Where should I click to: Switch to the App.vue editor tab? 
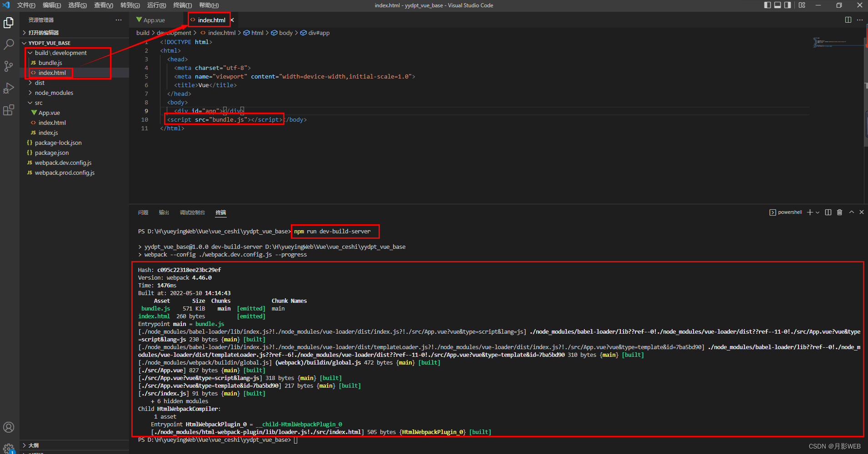[x=154, y=20]
